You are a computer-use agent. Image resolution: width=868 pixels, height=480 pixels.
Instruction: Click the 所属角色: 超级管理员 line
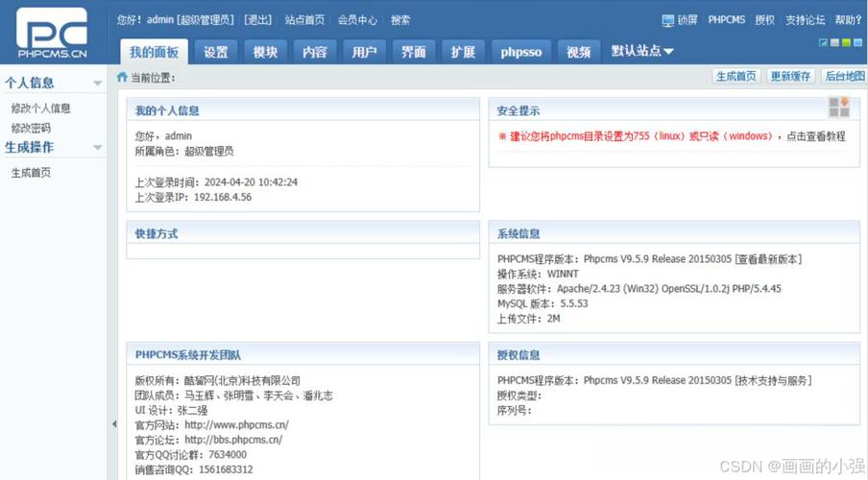[x=184, y=151]
